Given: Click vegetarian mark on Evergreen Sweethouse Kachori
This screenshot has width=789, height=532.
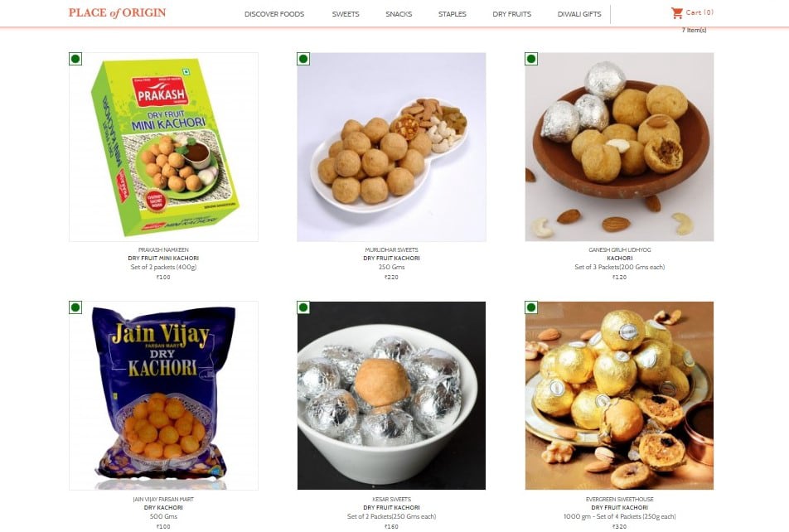Looking at the screenshot, I should pos(531,307).
